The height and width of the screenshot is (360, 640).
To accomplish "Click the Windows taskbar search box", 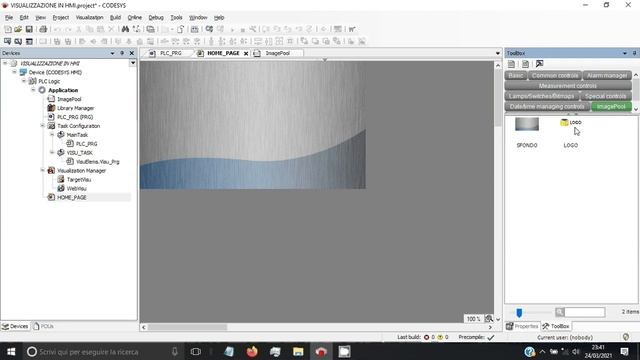I will coord(102,351).
